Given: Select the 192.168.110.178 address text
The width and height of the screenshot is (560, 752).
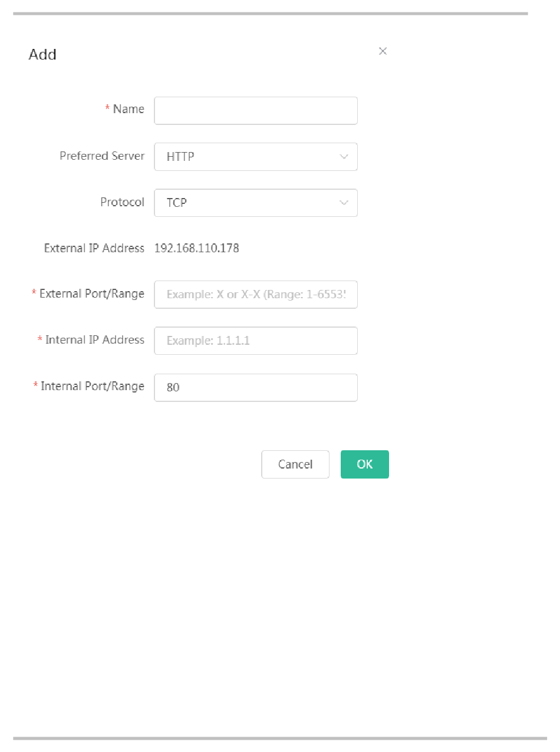Looking at the screenshot, I should pos(197,248).
